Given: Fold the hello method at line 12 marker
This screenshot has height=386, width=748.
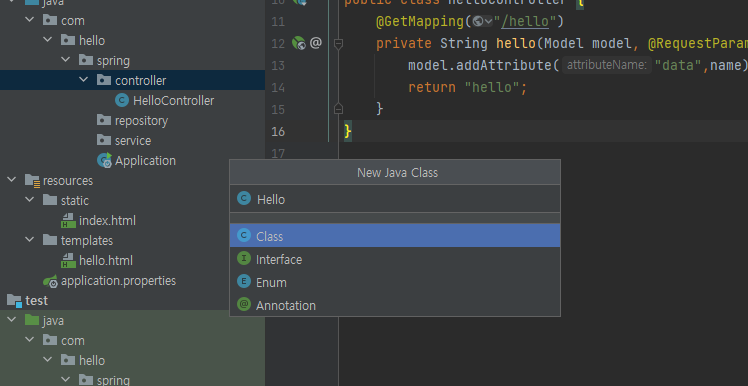Looking at the screenshot, I should point(338,44).
